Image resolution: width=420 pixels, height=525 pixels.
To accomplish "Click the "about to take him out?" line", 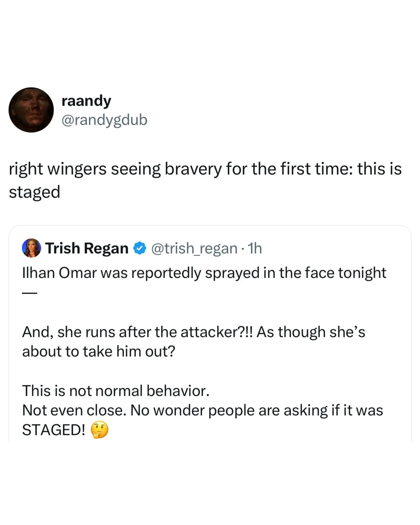I will click(x=99, y=351).
